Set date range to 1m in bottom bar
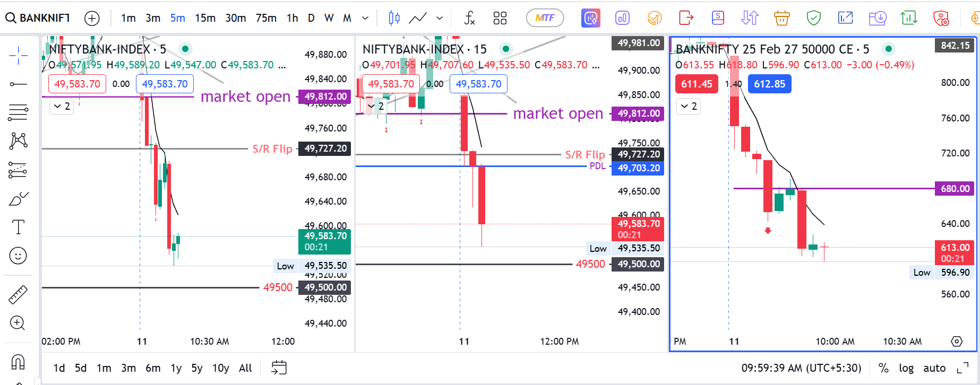The image size is (980, 385). pos(104,368)
